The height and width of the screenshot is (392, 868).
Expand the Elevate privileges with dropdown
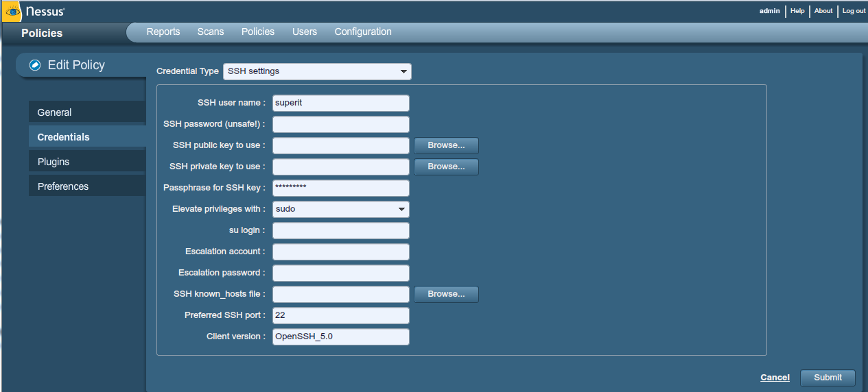341,209
